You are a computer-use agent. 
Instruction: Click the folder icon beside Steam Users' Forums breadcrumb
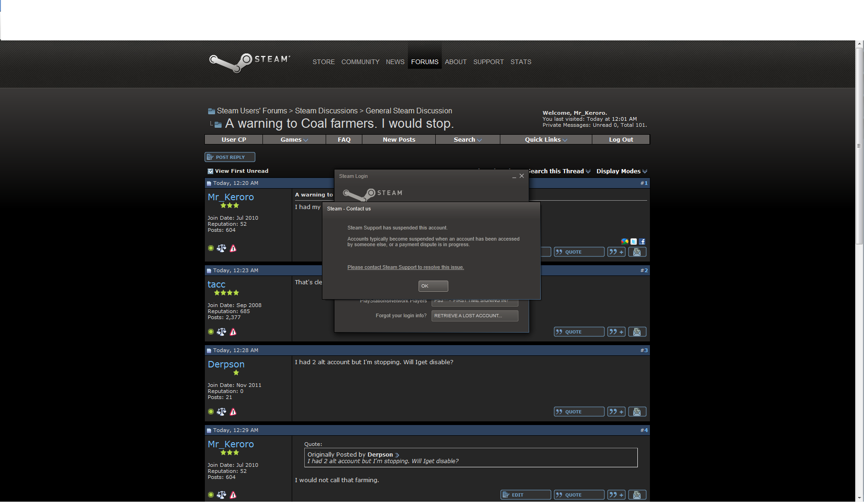[x=211, y=111]
